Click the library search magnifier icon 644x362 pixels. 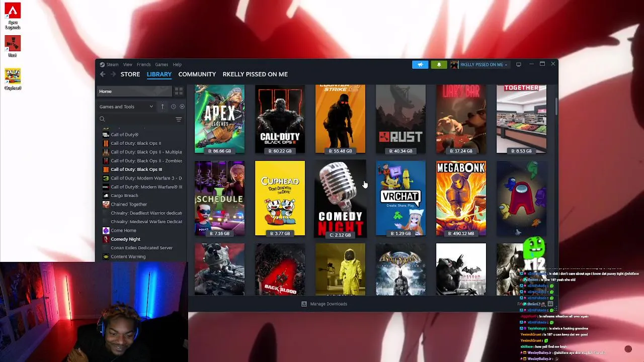click(102, 119)
